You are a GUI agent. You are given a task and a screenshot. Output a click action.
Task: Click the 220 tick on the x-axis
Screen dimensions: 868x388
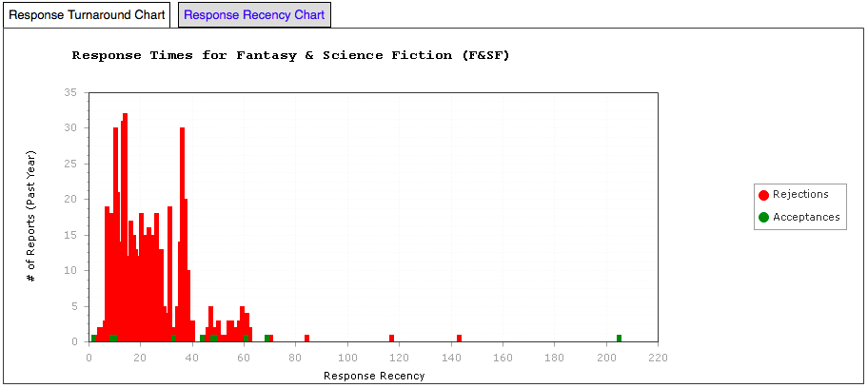tap(658, 358)
